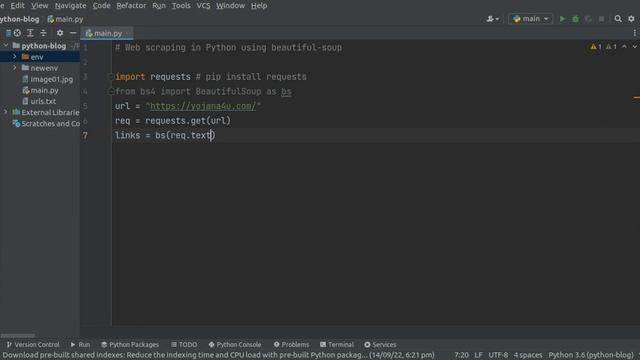The image size is (640, 360).
Task: Go to next highlighted error arrow
Action: pos(635,47)
